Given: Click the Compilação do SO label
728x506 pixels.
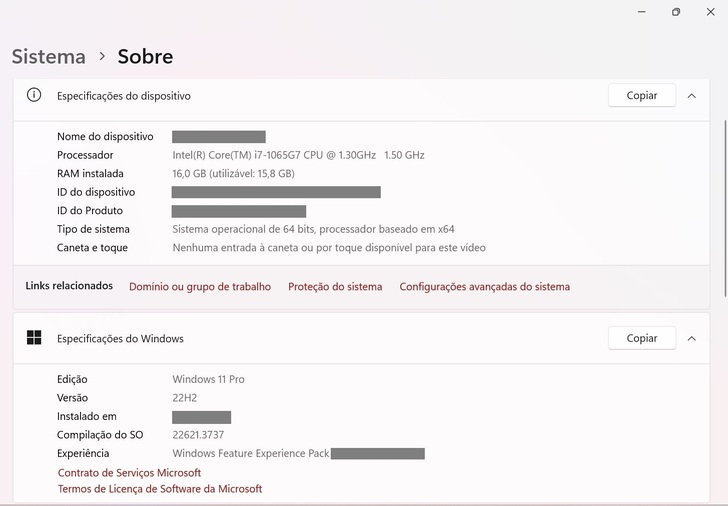Looking at the screenshot, I should tap(100, 435).
